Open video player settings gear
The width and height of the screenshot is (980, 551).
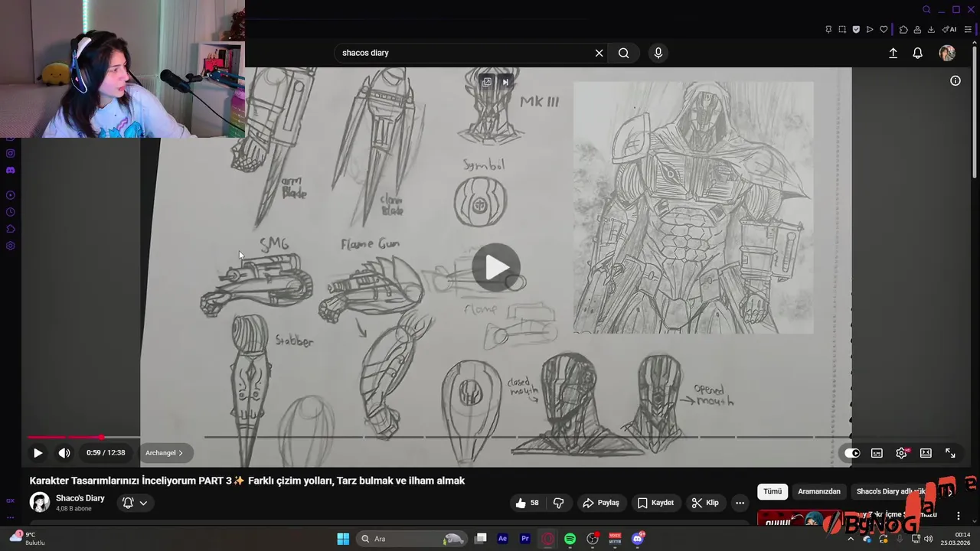(x=901, y=453)
